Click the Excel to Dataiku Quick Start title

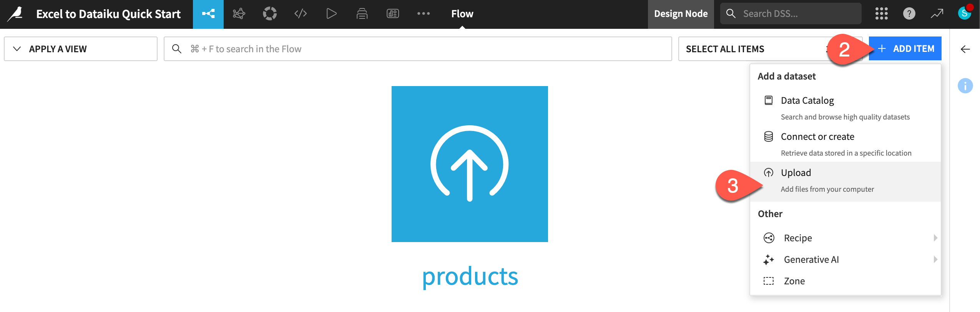pyautogui.click(x=108, y=14)
